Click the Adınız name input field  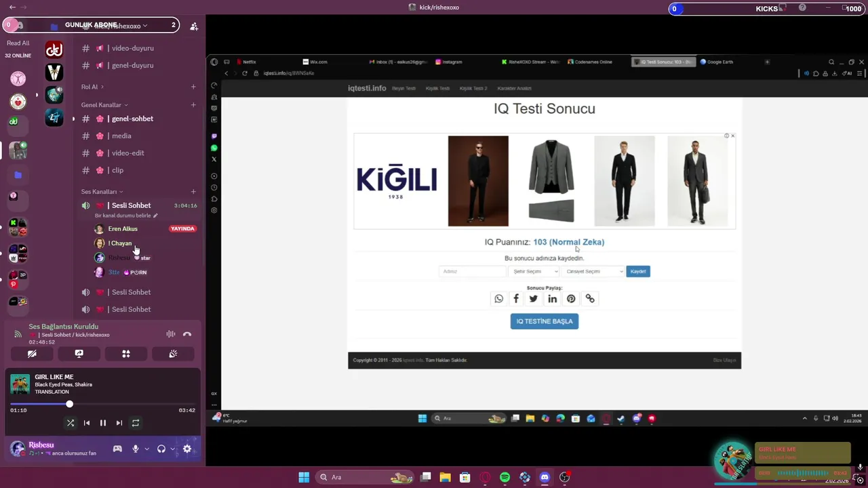tap(473, 271)
